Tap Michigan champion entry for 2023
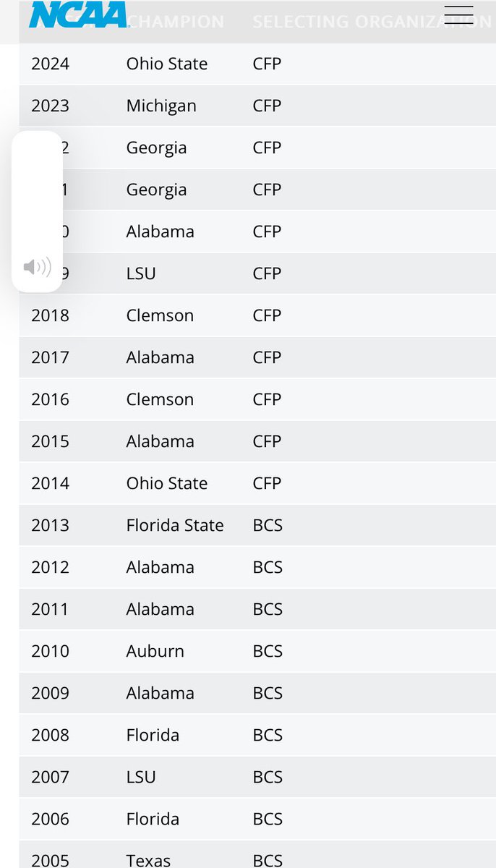 pos(161,106)
